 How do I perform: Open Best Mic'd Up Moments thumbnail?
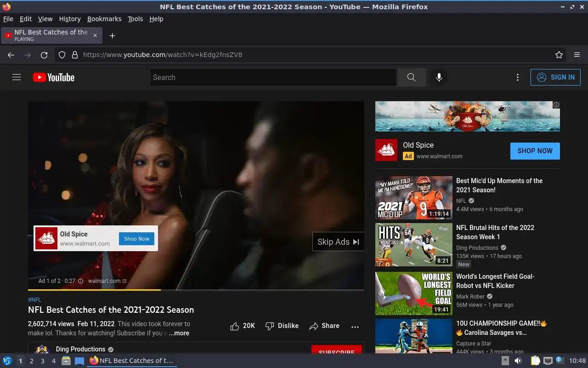pos(414,198)
